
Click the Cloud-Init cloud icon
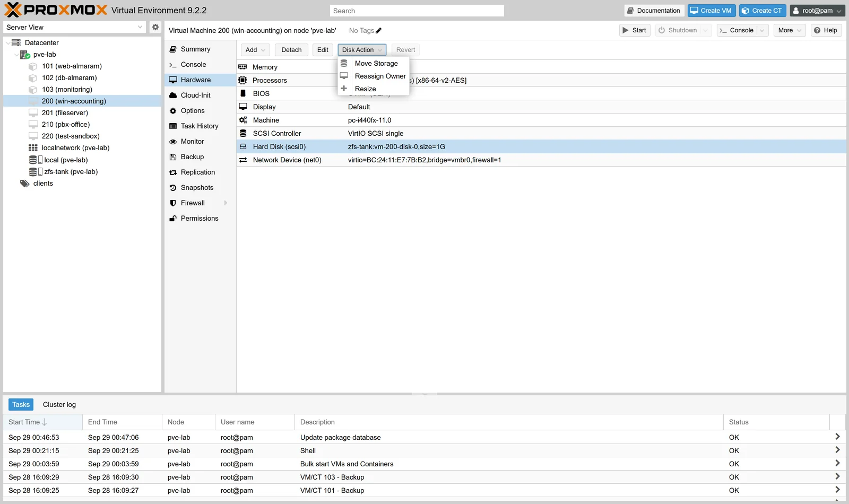click(173, 95)
